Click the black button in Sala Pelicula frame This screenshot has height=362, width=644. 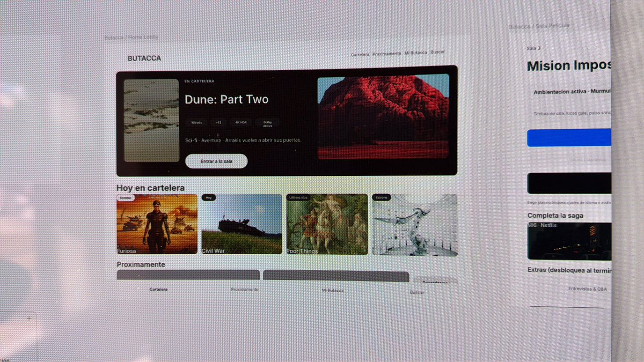point(569,183)
